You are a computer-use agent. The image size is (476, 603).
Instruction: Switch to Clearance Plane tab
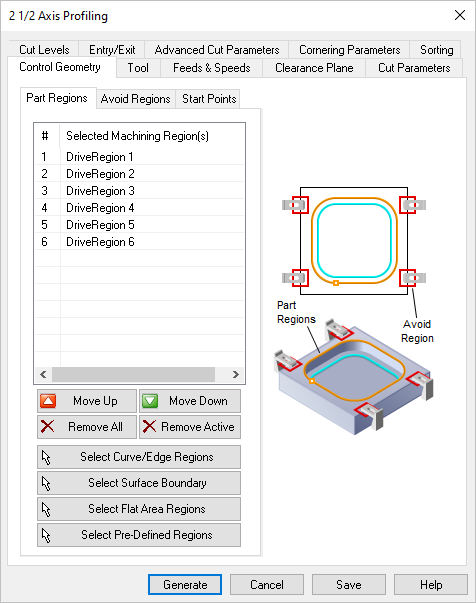coord(314,68)
